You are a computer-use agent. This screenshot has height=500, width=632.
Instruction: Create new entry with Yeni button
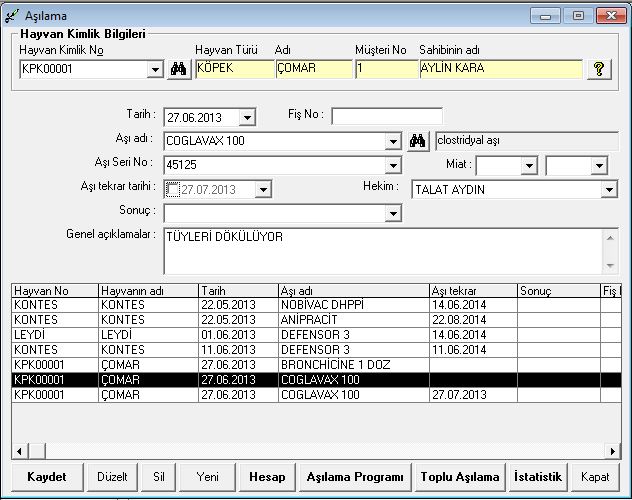point(208,477)
